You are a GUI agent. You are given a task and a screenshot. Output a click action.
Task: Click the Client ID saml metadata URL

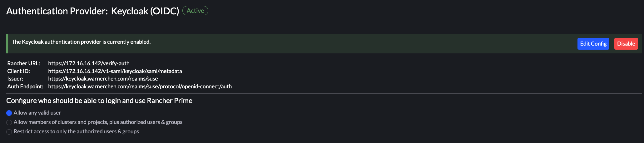[115, 71]
